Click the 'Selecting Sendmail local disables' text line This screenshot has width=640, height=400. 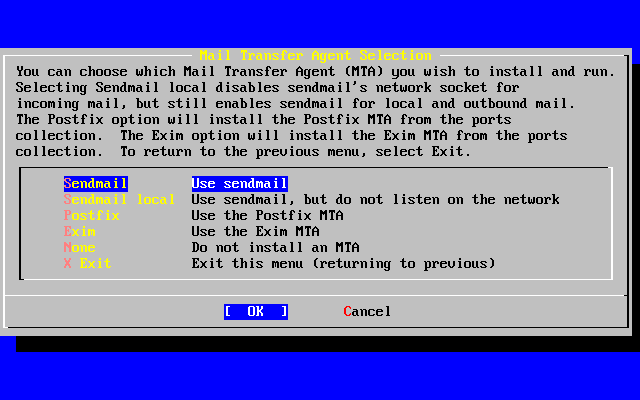267,87
